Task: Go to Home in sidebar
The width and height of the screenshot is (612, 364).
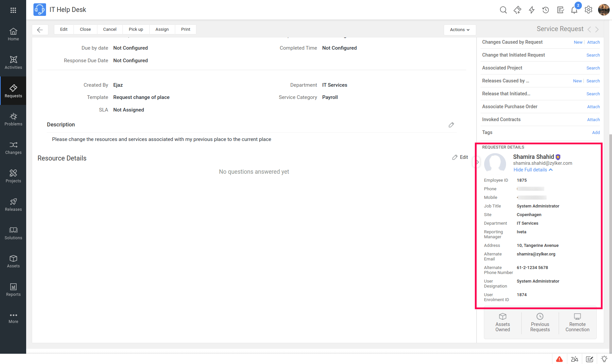Action: [x=13, y=34]
